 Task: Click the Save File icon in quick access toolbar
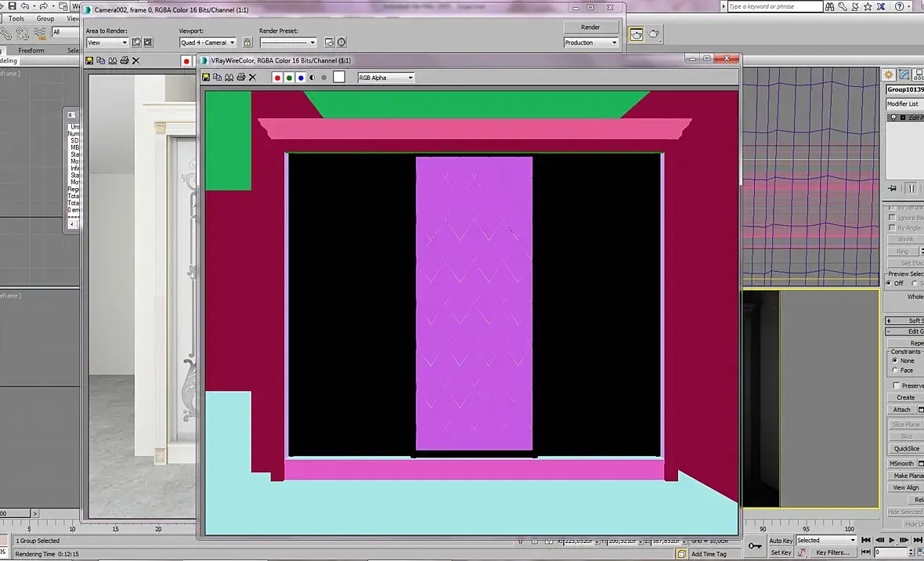coord(12,6)
